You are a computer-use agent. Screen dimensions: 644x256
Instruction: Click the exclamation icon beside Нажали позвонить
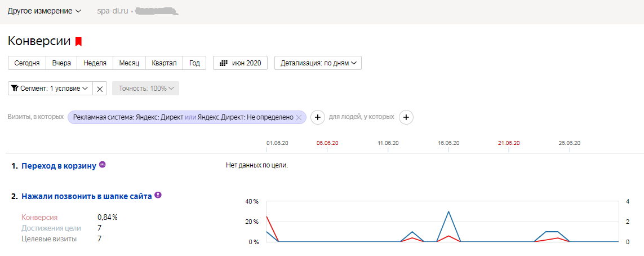pos(158,195)
